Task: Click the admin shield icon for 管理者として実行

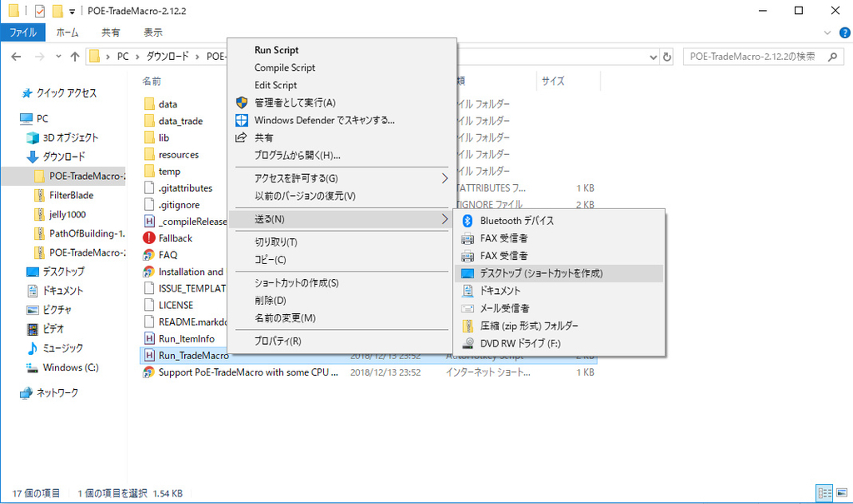Action: pyautogui.click(x=242, y=102)
